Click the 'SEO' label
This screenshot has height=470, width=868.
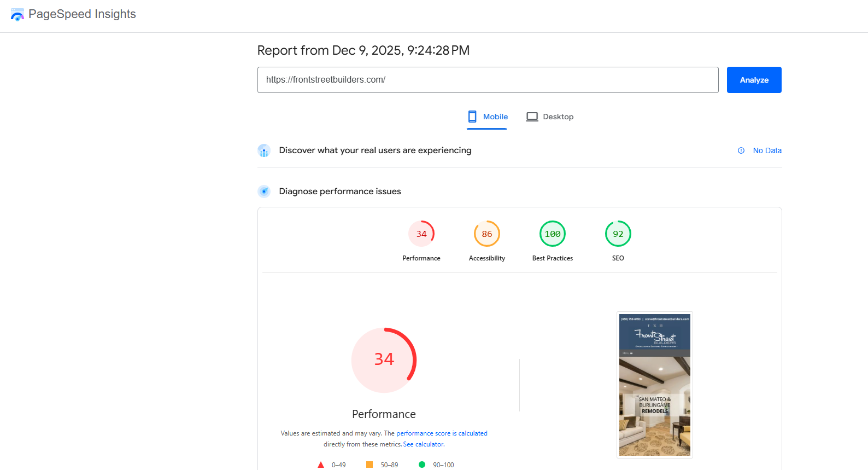point(618,258)
